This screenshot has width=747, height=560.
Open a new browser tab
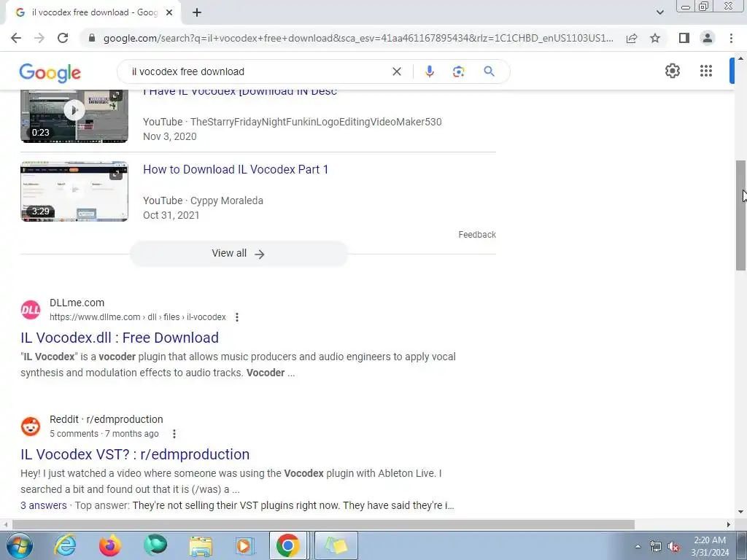coord(197,13)
